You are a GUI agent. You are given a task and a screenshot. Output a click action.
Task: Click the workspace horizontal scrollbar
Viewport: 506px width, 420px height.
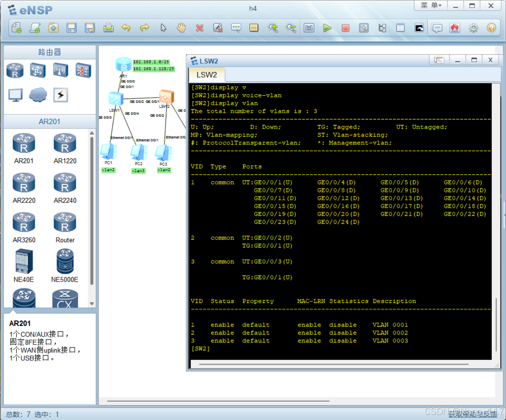tap(218, 401)
